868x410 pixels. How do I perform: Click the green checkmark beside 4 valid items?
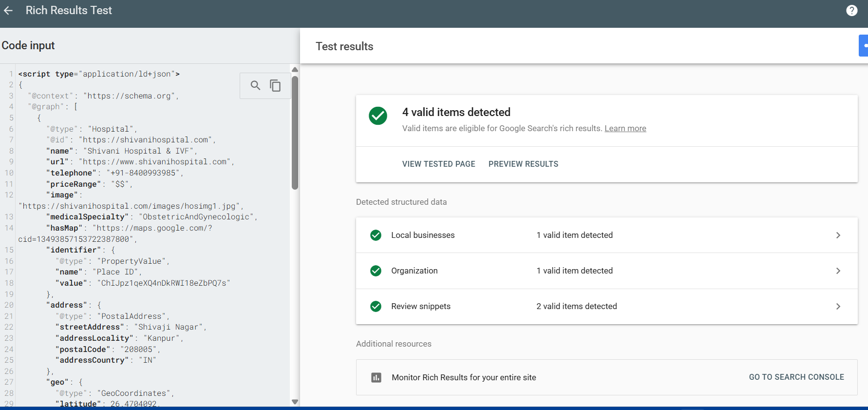(x=378, y=116)
